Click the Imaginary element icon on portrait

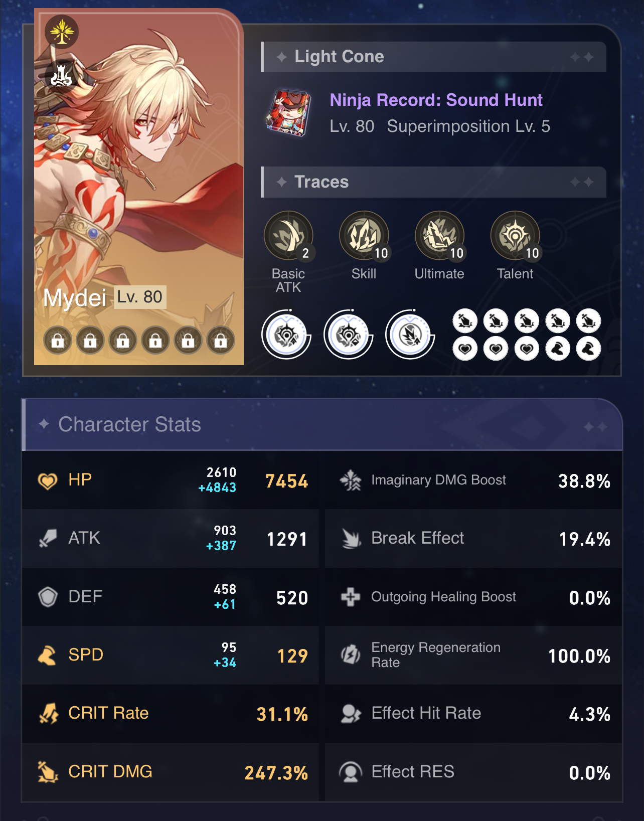coord(62,32)
